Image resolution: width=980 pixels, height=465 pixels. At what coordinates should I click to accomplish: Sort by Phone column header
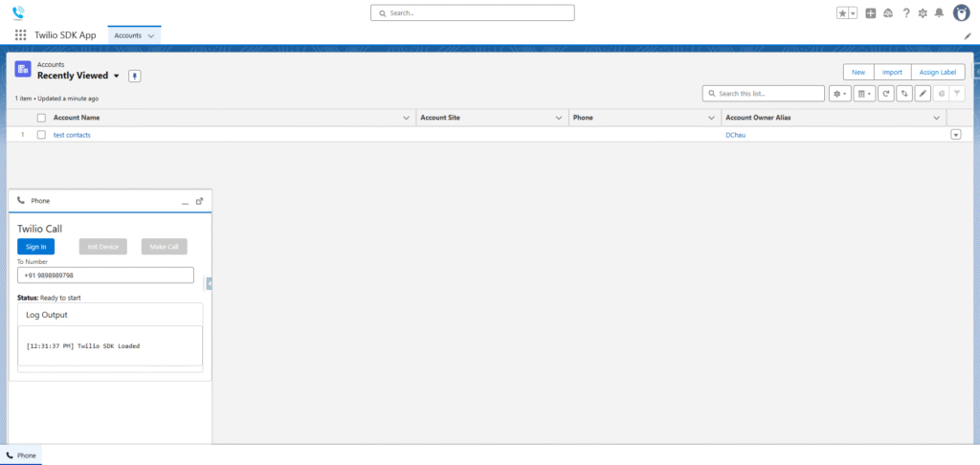[583, 118]
